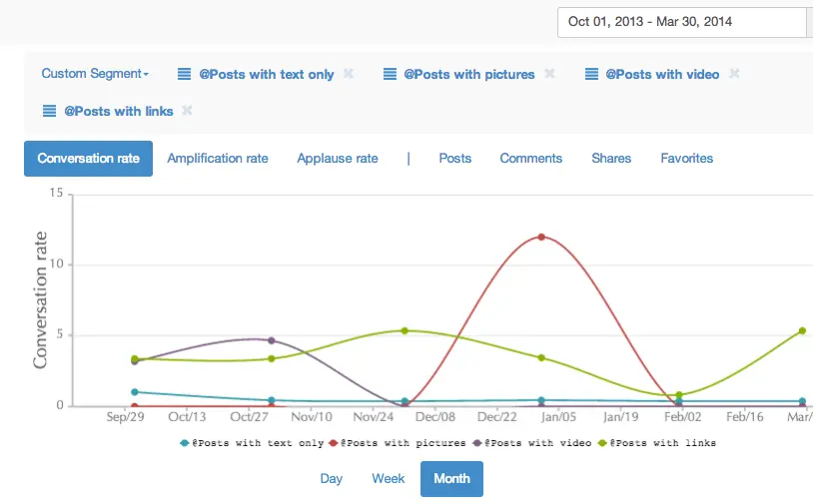Screen dimensions: 813x504
Task: Remove the Posts with links segment
Action: point(187,111)
